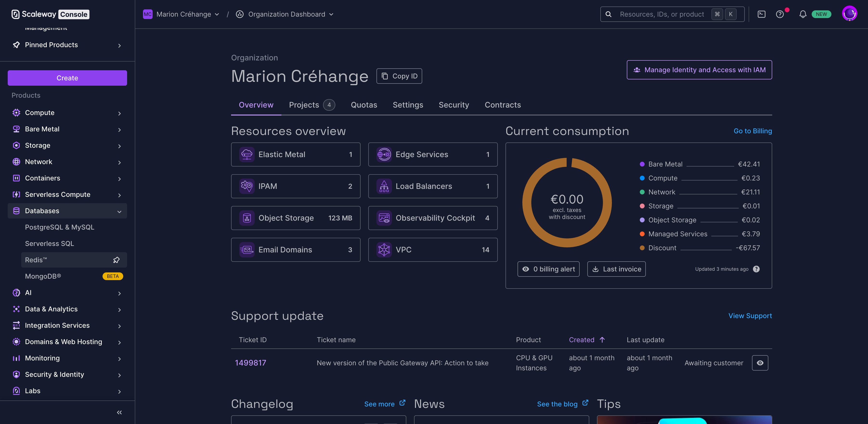This screenshot has height=424, width=868.
Task: Click the VPC card icon
Action: click(384, 250)
